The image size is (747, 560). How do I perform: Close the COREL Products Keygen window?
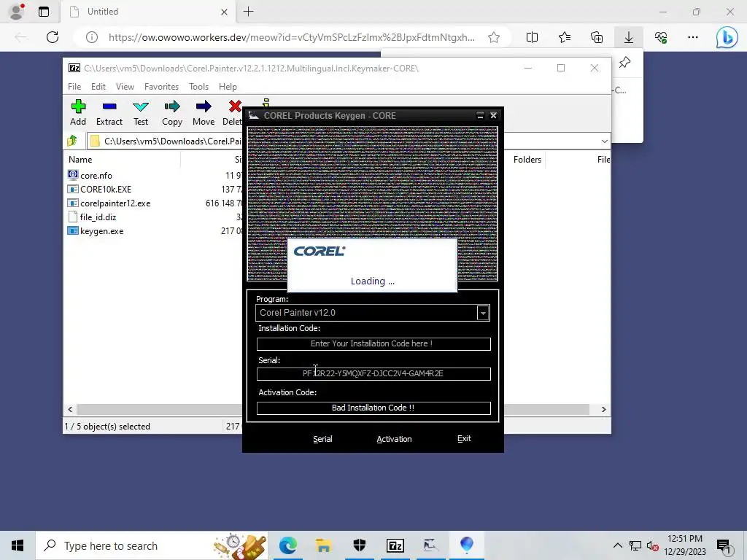(494, 115)
